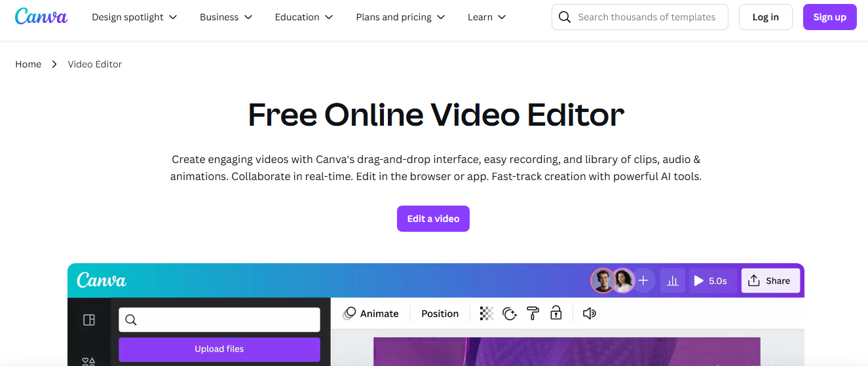Click the padlock lock icon
The width and height of the screenshot is (868, 366).
pyautogui.click(x=556, y=313)
